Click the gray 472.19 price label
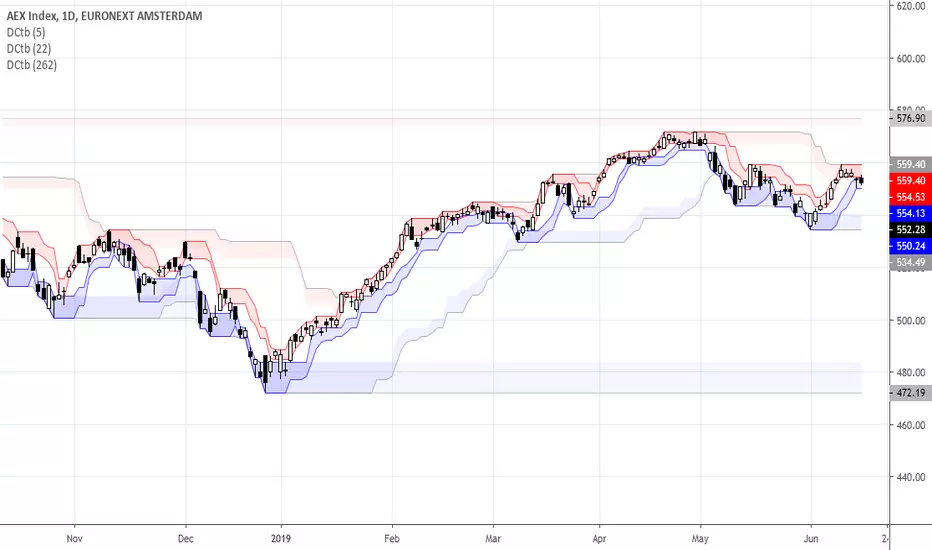Screen dimensions: 932x550 911,393
